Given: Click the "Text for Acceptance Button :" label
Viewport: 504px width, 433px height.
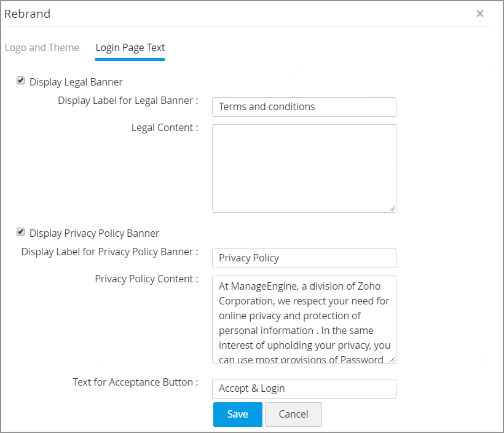Looking at the screenshot, I should click(135, 382).
